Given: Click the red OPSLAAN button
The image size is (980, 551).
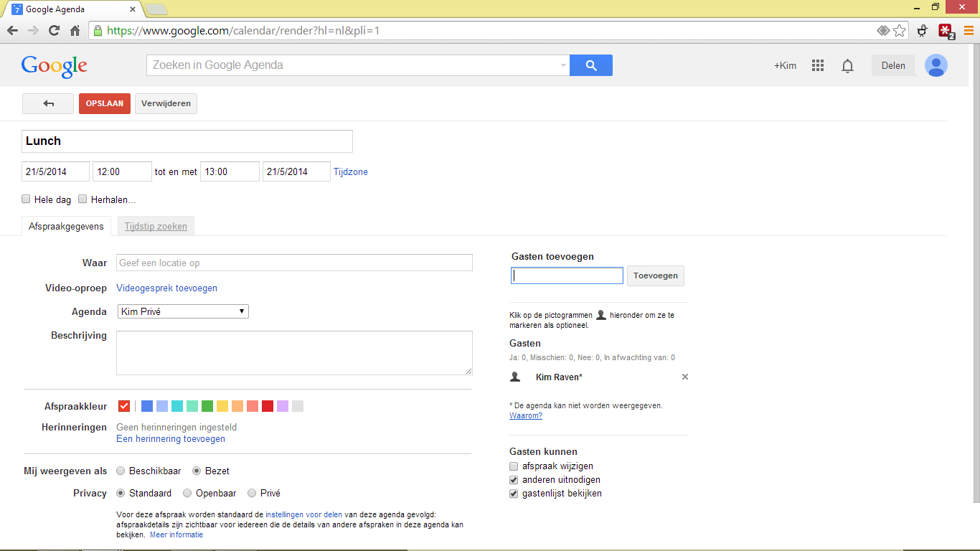Looking at the screenshot, I should pyautogui.click(x=105, y=104).
